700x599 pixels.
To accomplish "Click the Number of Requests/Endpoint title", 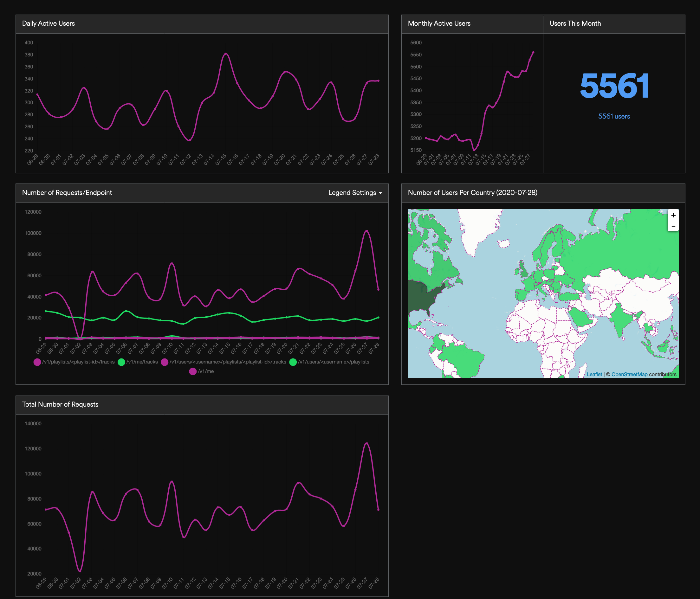I will tap(67, 192).
